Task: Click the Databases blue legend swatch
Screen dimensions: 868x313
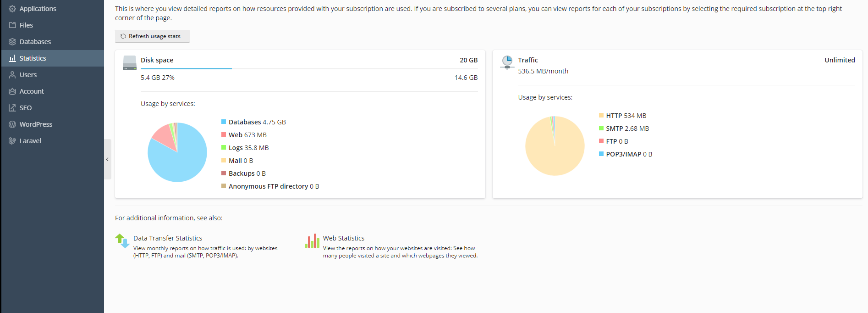Action: tap(224, 122)
